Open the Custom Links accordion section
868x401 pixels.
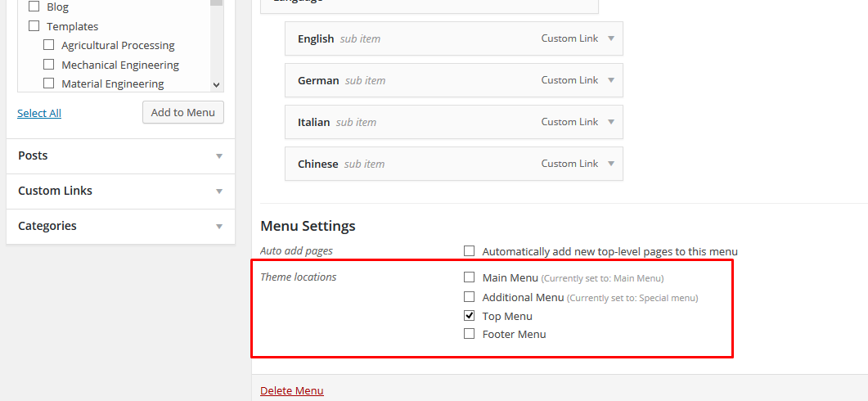218,191
